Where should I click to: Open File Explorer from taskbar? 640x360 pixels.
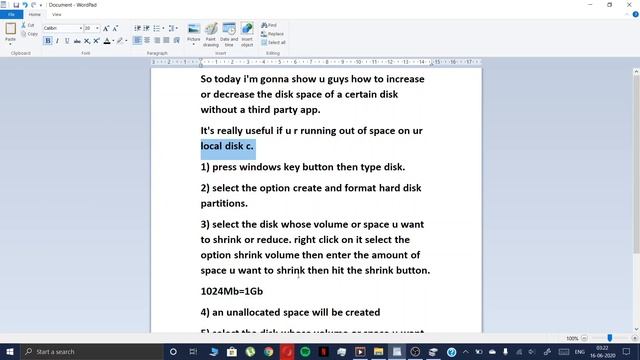point(378,351)
